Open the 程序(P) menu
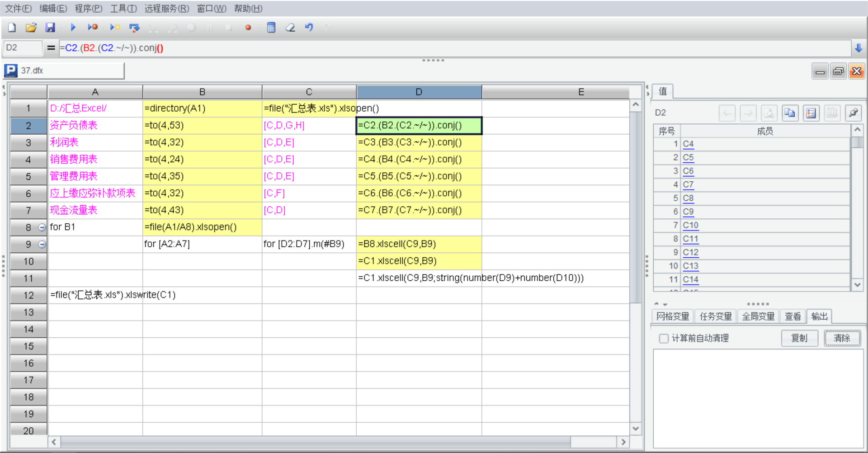This screenshot has width=868, height=453. [89, 9]
